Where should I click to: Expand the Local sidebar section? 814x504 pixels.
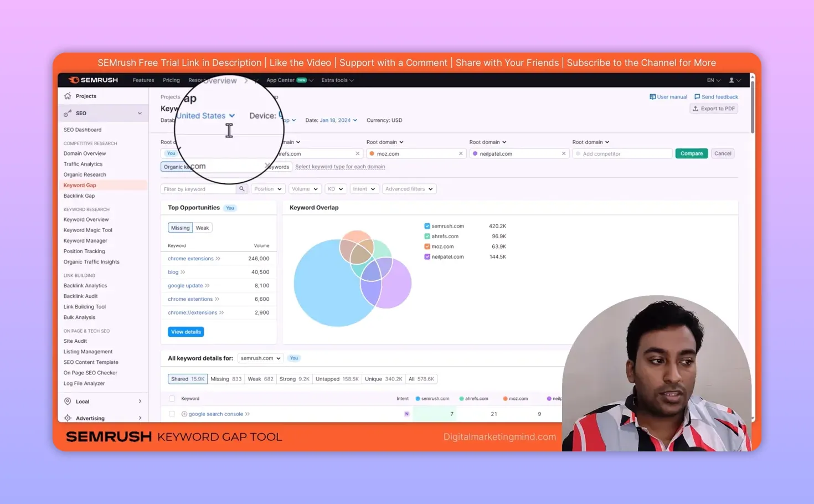(140, 402)
